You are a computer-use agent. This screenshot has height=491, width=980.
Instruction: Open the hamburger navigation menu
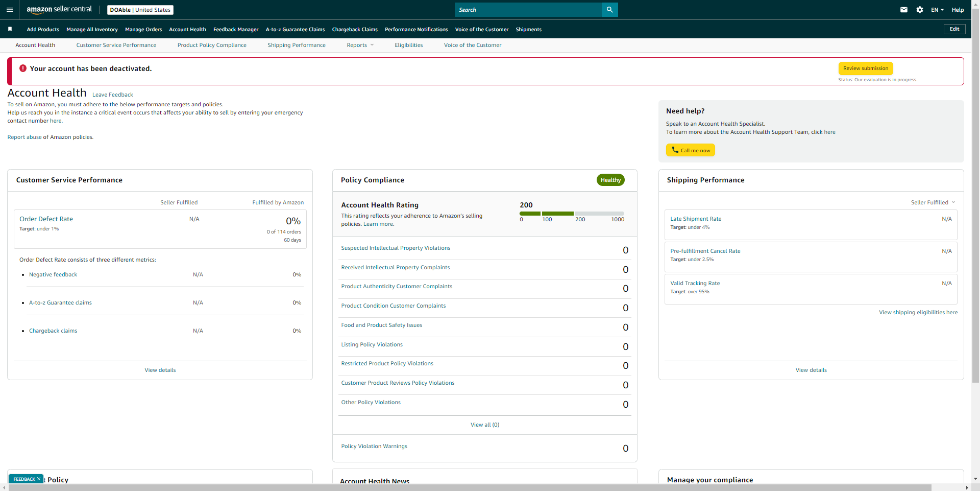[9, 10]
